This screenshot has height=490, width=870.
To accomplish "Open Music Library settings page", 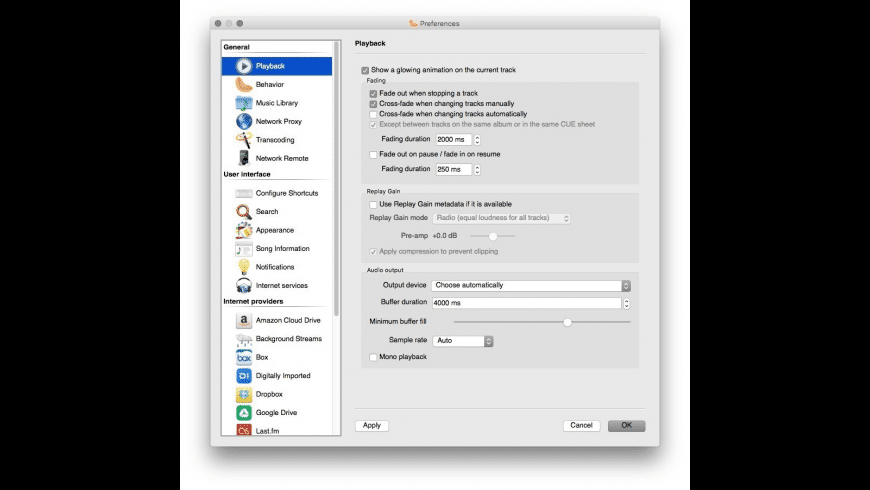I will [x=277, y=103].
